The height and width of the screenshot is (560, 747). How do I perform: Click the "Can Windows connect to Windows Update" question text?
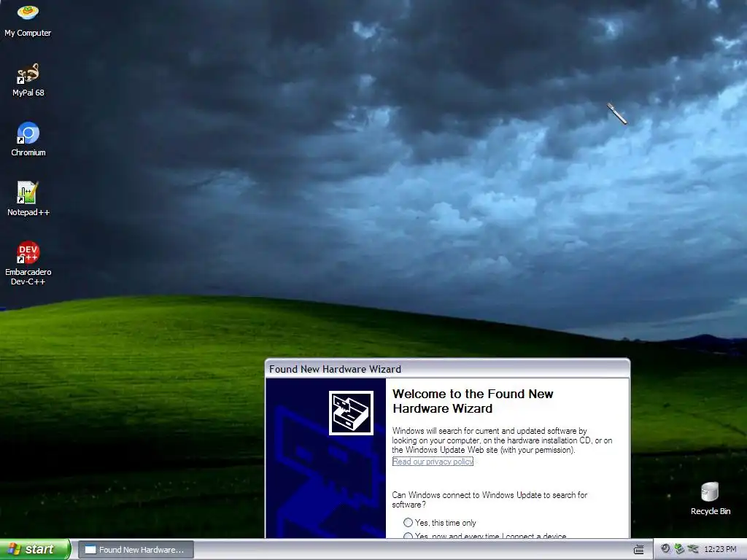489,499
